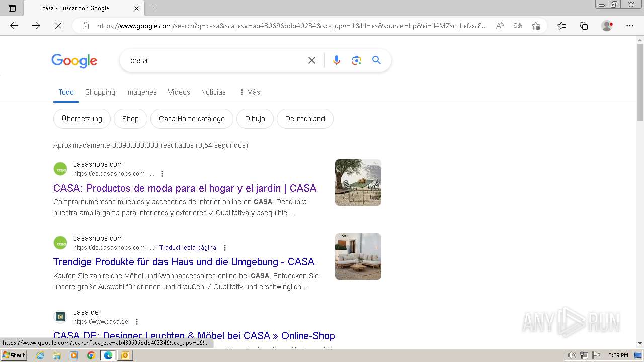
Task: Open 'CASA.DE: Designer Leuchten' result
Action: pos(194,336)
